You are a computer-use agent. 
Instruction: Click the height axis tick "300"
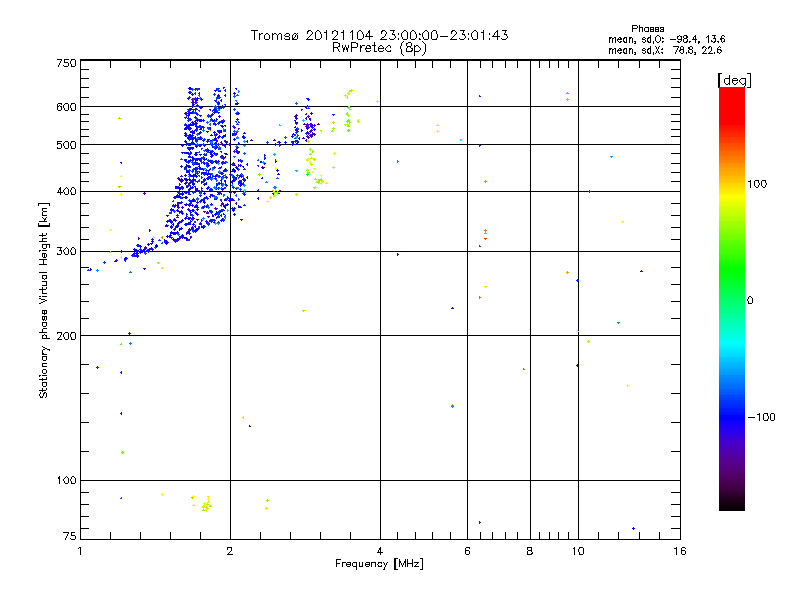66,251
